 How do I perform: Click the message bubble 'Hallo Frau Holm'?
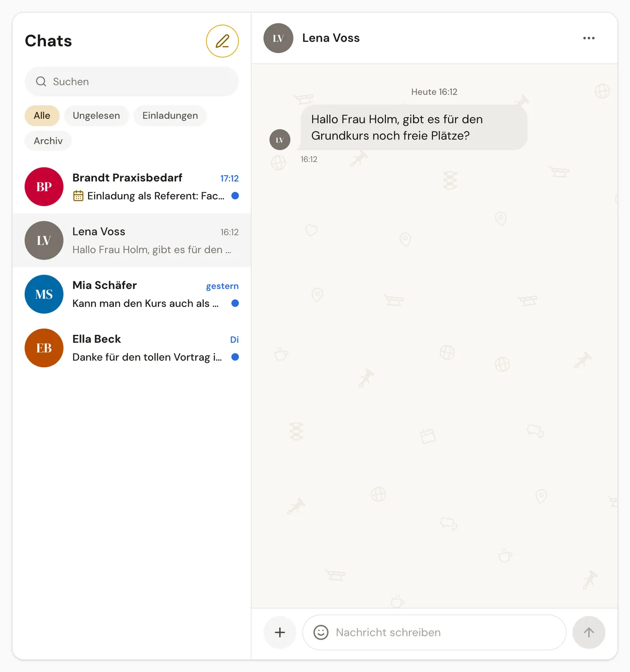(x=414, y=127)
